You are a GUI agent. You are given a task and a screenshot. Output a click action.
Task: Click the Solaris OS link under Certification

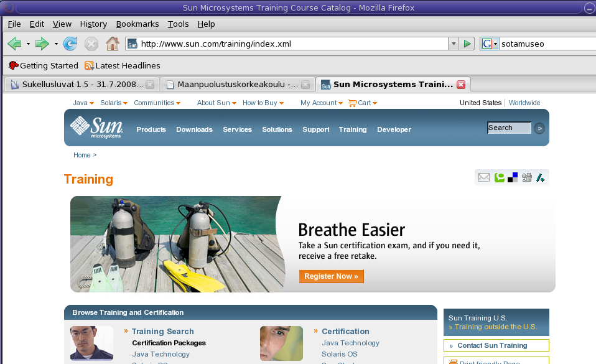pyautogui.click(x=340, y=354)
